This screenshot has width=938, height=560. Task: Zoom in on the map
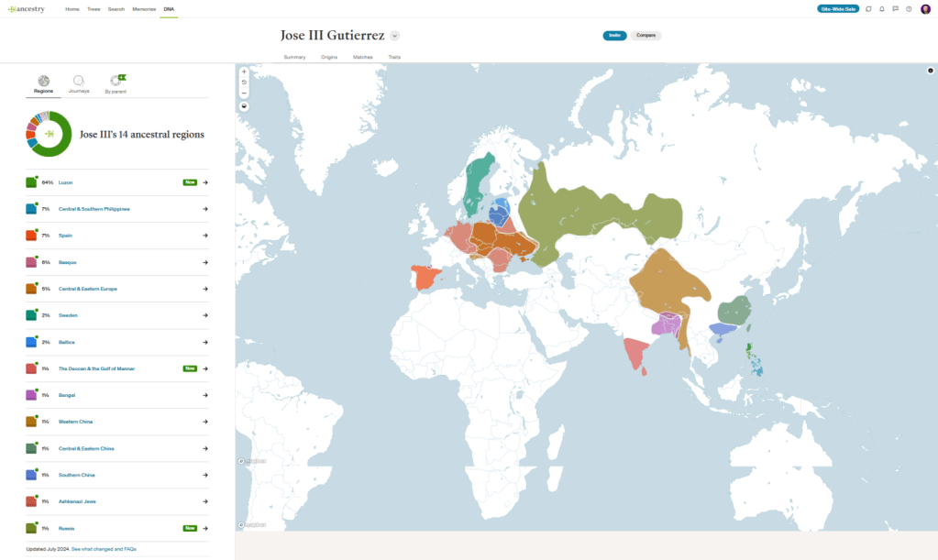(x=243, y=71)
